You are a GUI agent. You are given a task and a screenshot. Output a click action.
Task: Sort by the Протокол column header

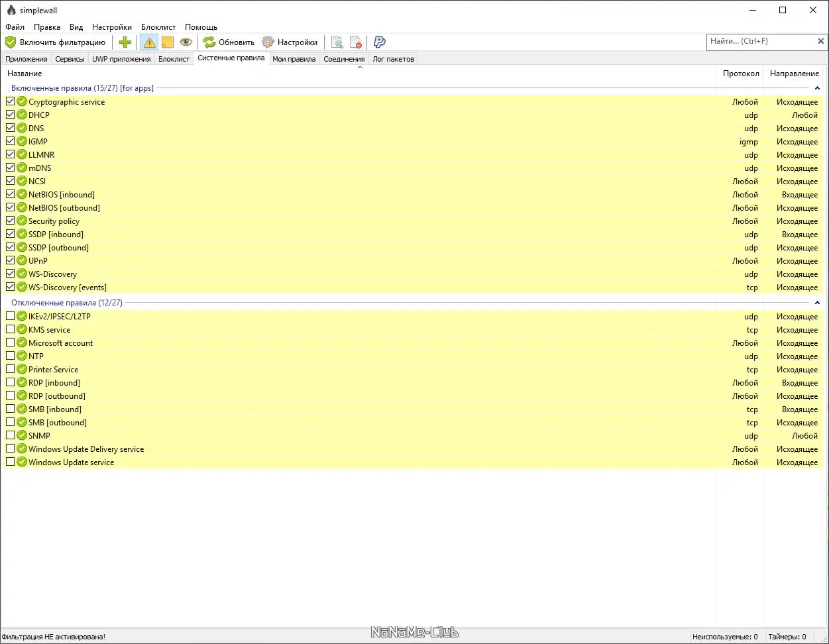coord(741,74)
